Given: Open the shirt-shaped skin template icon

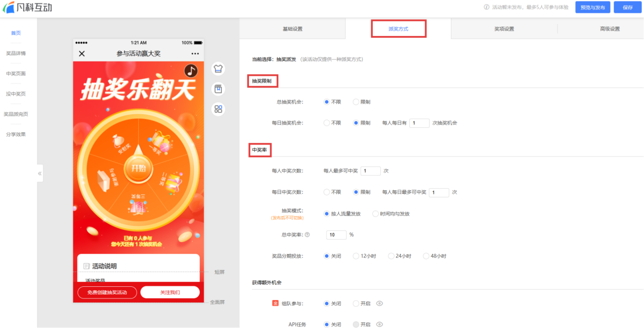Looking at the screenshot, I should 218,69.
